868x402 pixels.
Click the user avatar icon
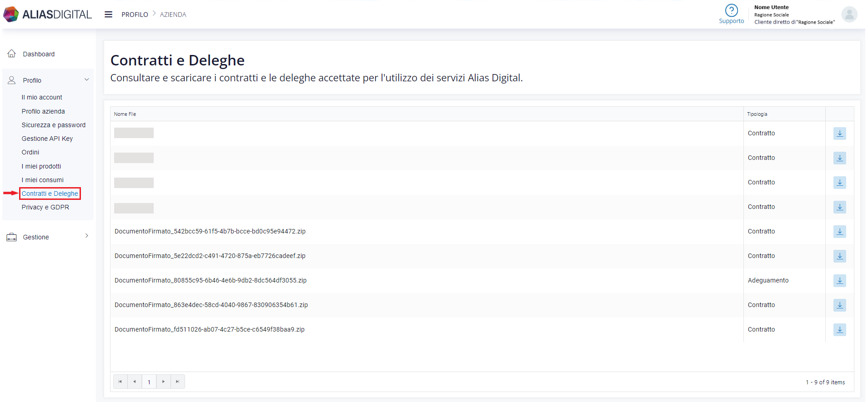pos(849,15)
